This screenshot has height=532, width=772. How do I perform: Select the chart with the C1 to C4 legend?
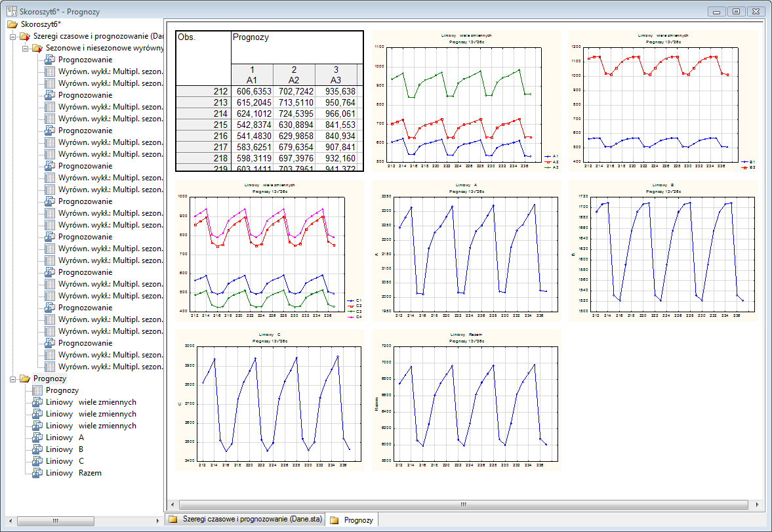(x=270, y=250)
